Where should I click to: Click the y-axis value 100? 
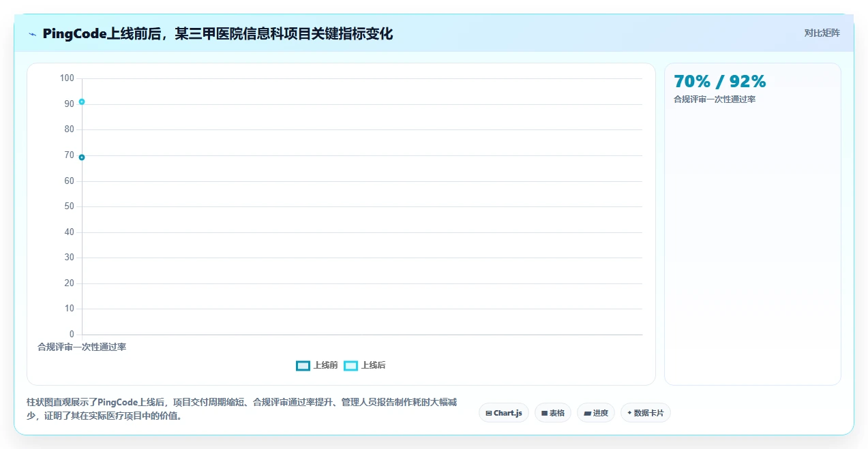[x=67, y=78]
